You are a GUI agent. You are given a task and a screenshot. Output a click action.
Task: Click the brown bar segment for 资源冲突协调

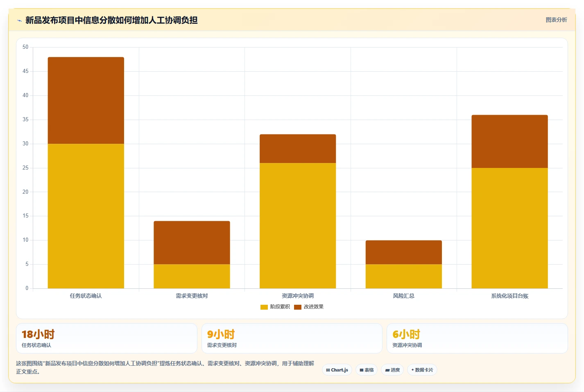tap(298, 149)
